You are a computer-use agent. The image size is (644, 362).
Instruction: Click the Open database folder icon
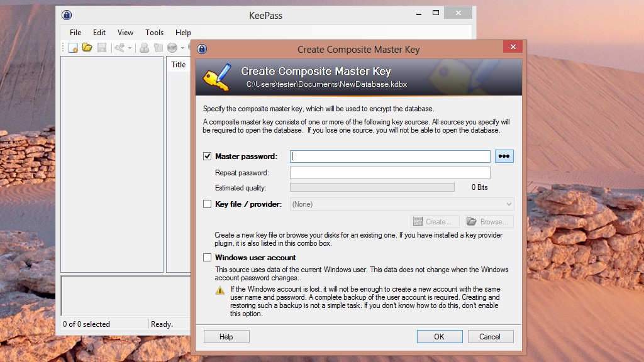point(87,48)
